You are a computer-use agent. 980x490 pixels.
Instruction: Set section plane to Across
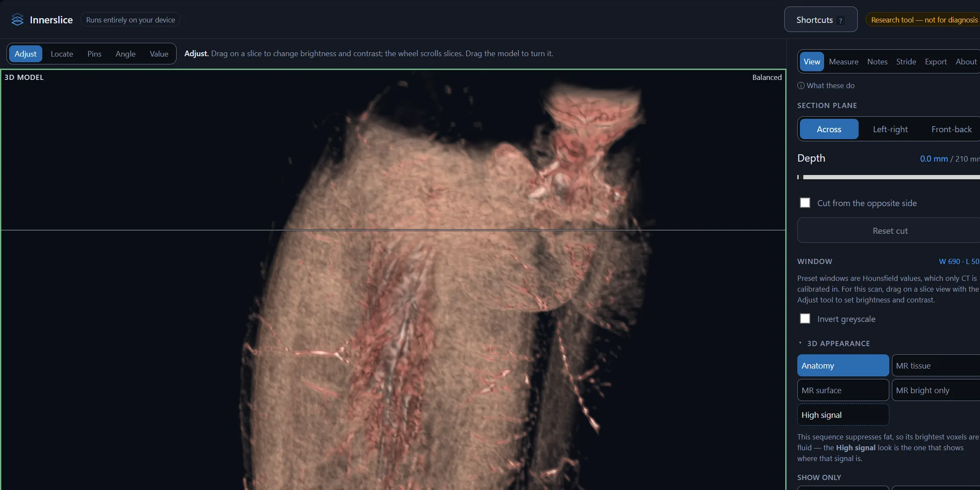pos(829,129)
